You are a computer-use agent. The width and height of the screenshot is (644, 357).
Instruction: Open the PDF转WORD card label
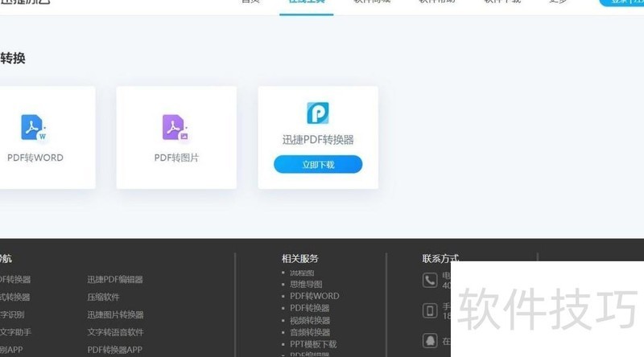pyautogui.click(x=35, y=158)
